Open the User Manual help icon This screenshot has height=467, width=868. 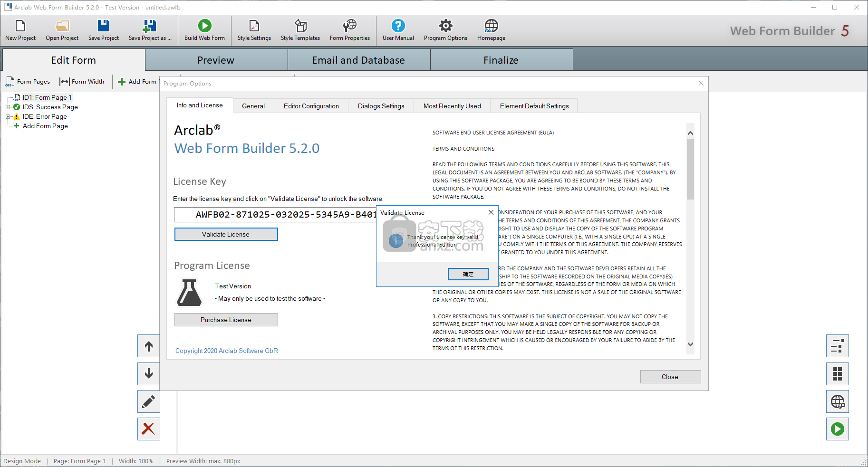coord(398,30)
